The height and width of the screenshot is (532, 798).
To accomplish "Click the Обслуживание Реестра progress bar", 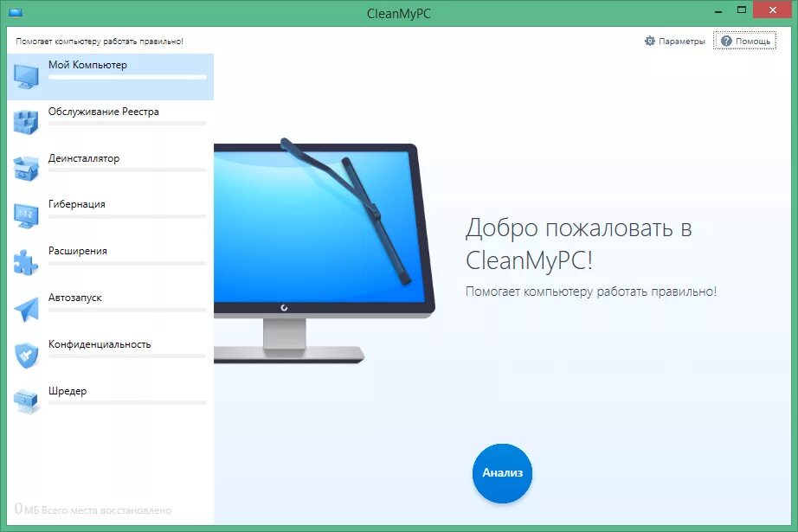I will (x=127, y=124).
